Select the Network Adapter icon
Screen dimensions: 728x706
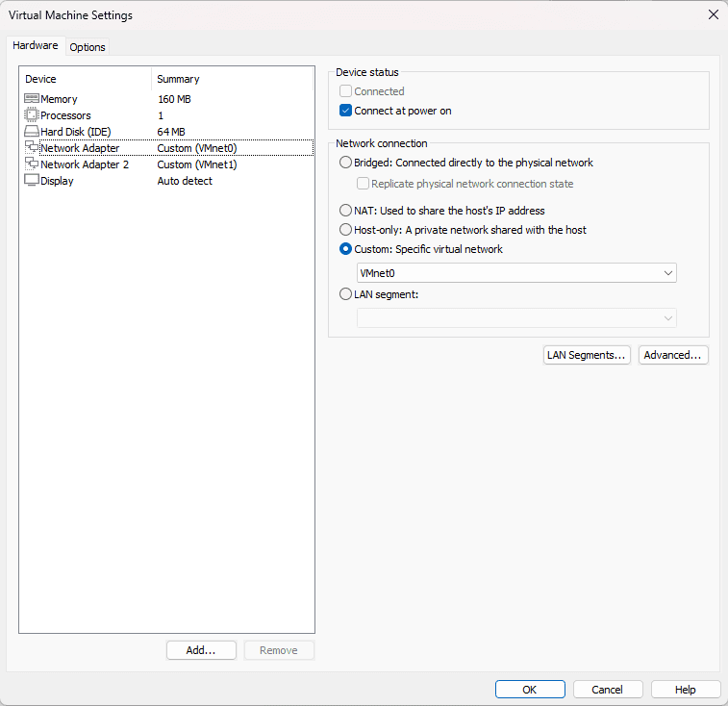pos(31,148)
